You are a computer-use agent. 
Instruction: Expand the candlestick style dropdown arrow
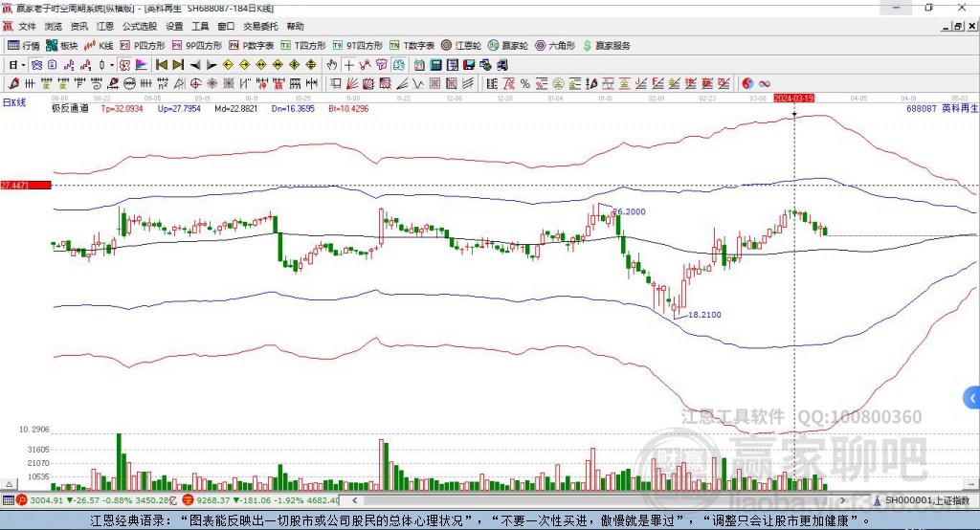[112, 65]
